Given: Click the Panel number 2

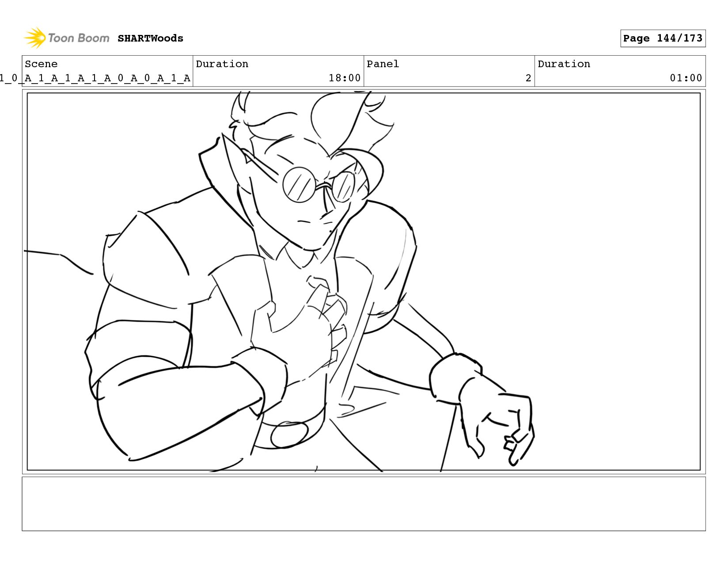Looking at the screenshot, I should [x=528, y=78].
